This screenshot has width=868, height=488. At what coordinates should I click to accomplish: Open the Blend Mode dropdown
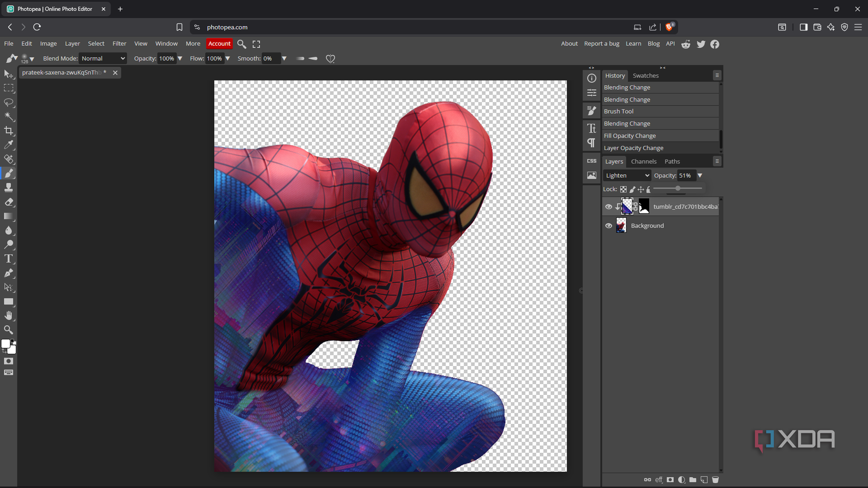103,58
